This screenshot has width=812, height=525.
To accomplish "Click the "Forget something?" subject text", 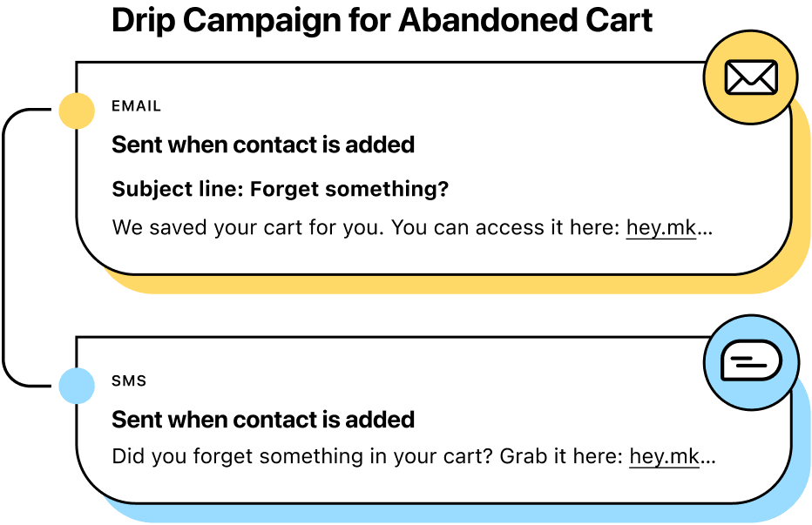I will [349, 189].
